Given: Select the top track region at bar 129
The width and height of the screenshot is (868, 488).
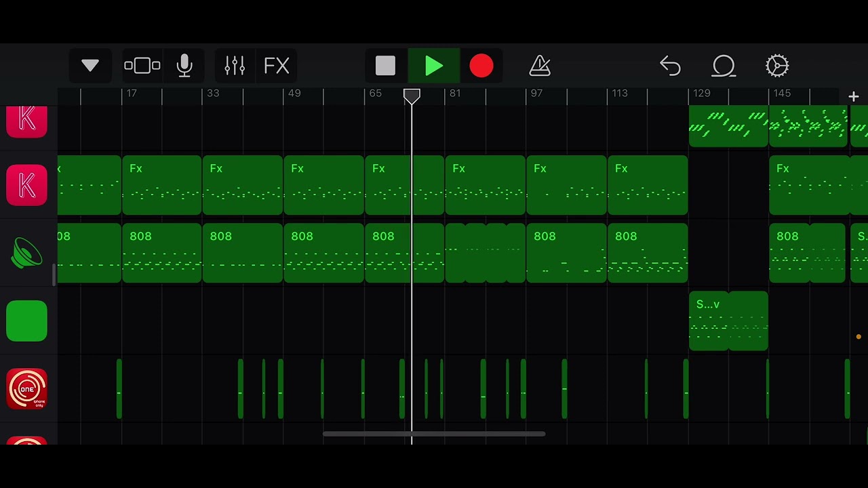Looking at the screenshot, I should (x=728, y=126).
